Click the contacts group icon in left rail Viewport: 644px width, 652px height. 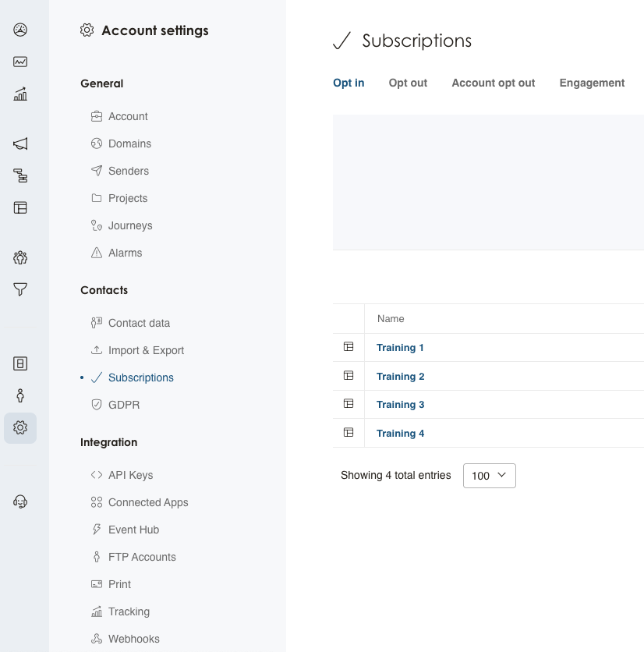[x=20, y=257]
